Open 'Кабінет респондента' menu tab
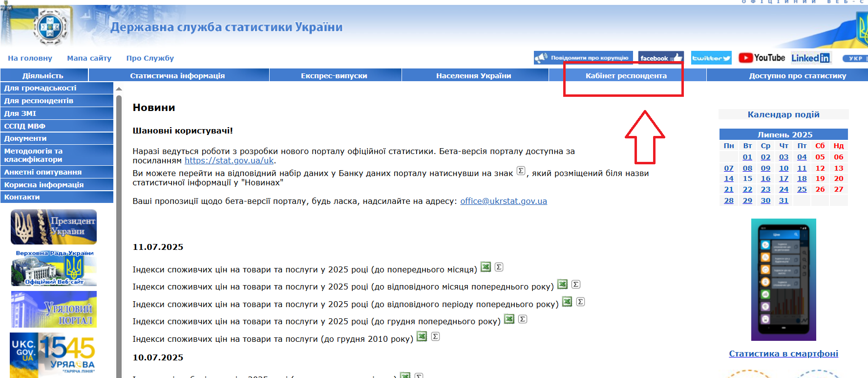Image resolution: width=868 pixels, height=378 pixels. tap(627, 75)
